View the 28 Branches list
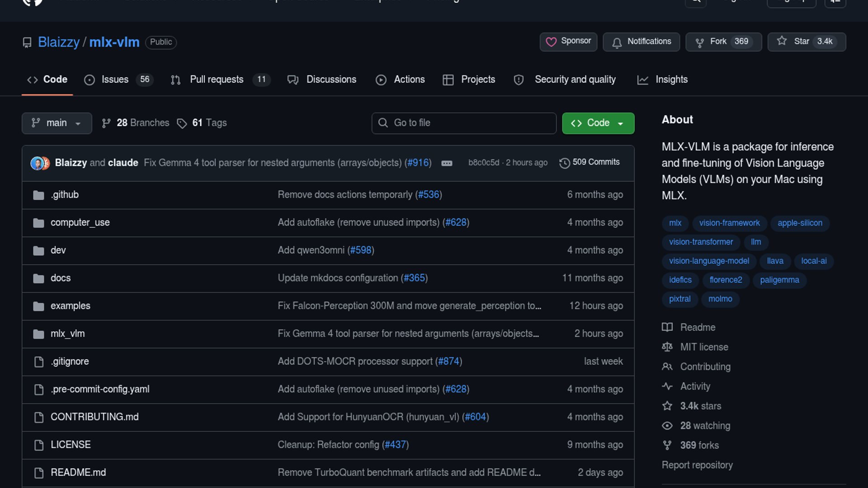This screenshot has width=868, height=488. (x=136, y=123)
